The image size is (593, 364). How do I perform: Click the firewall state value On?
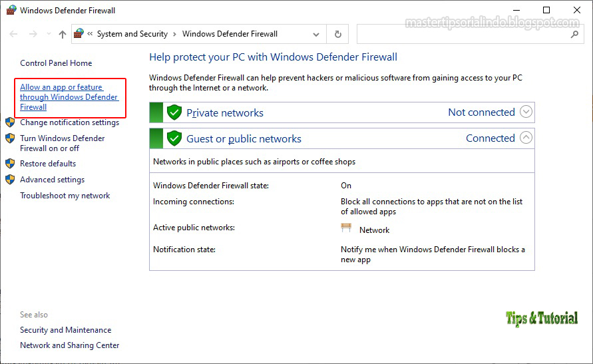tap(346, 186)
